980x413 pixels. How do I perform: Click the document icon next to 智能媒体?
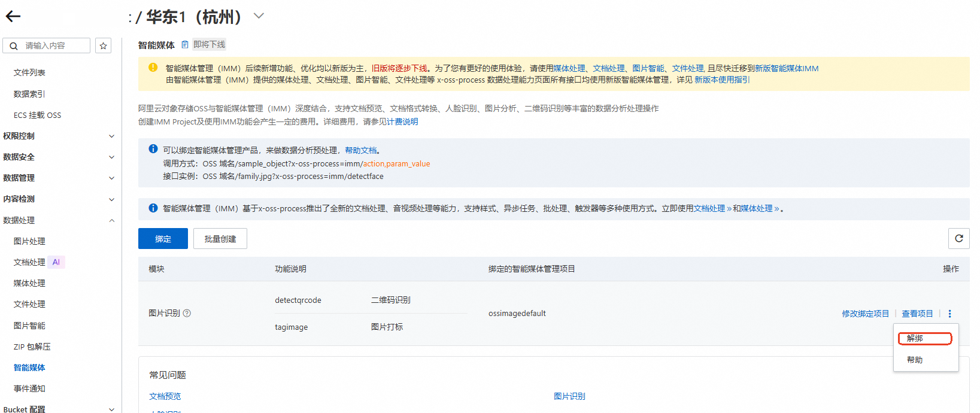coord(185,44)
